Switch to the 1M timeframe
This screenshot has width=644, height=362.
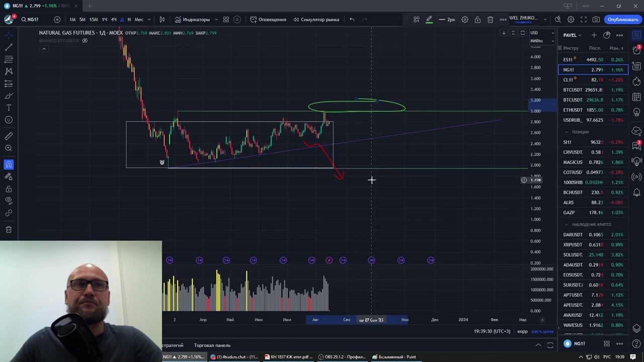[x=72, y=20]
